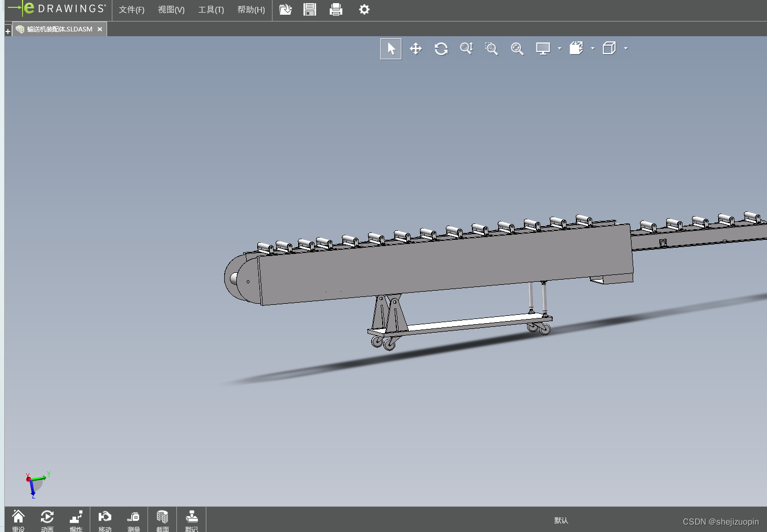This screenshot has height=532, width=767.
Task: Open the settings gear options
Action: (364, 9)
